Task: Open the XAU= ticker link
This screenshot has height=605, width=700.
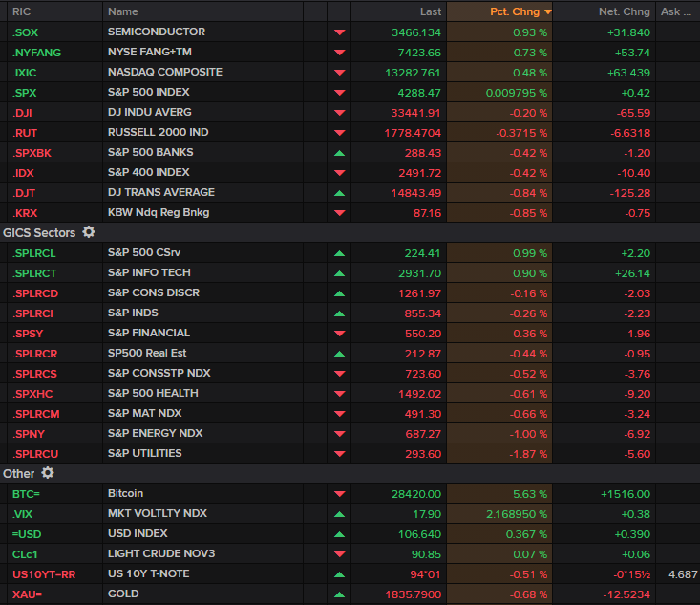Action: point(27,594)
